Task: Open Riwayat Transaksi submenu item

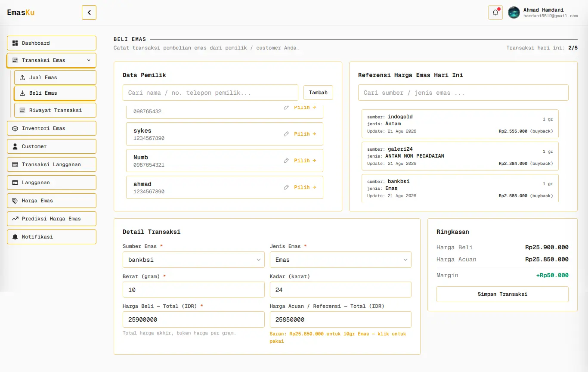Action: tap(55, 110)
